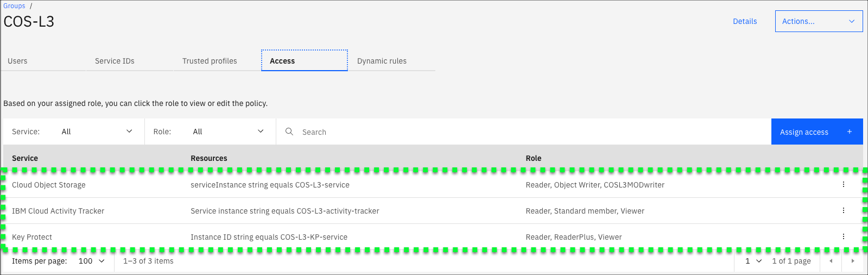Viewport: 868px width, 275px height.
Task: Click the plus icon on Assign access
Action: tap(850, 132)
